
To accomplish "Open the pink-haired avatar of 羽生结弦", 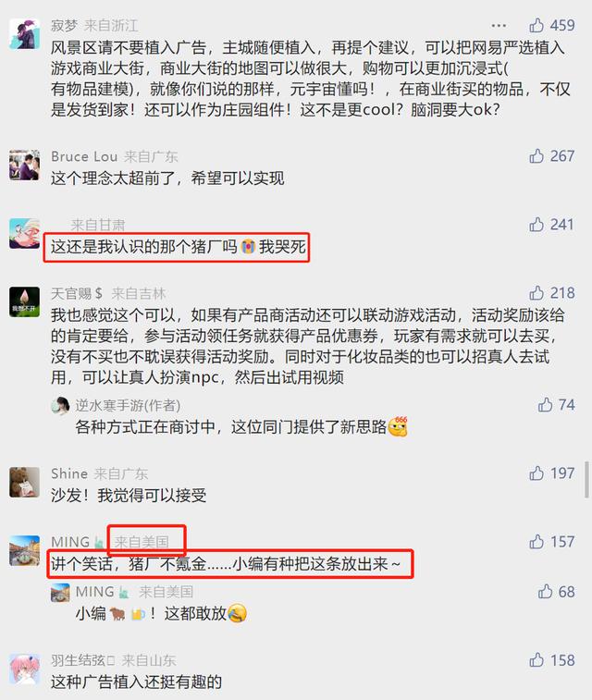I will tap(25, 669).
